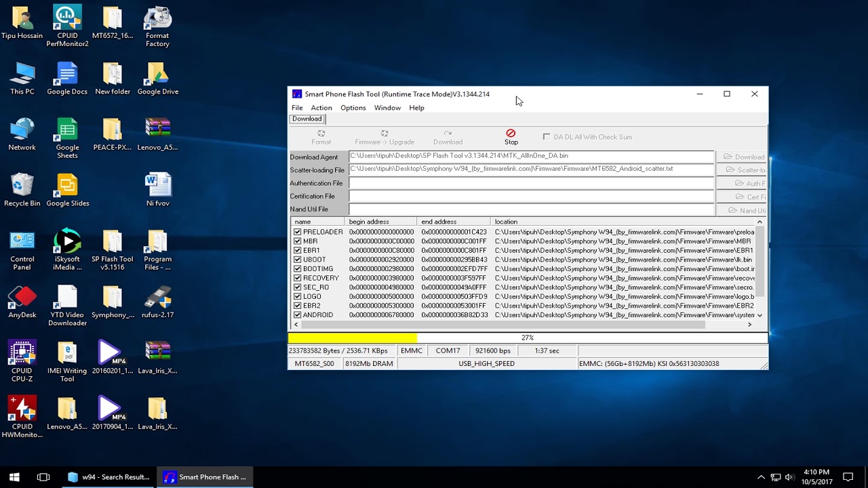Uncheck the EBR1 partition checkbox
The height and width of the screenshot is (488, 868).
(297, 250)
